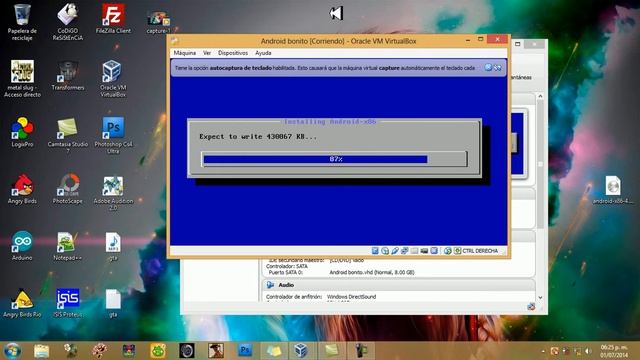Screen dimensions: 640x360
Task: Select the Camtasia Studio 7 desktop icon
Action: tap(68, 136)
